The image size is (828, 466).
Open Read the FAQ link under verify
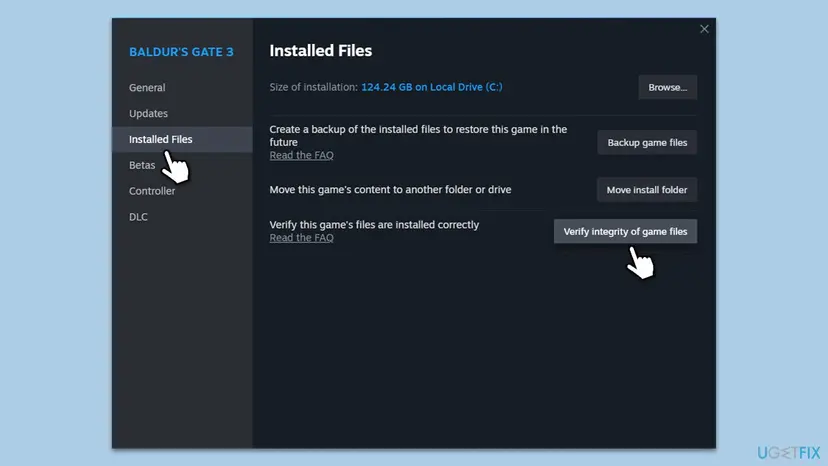pyautogui.click(x=302, y=237)
